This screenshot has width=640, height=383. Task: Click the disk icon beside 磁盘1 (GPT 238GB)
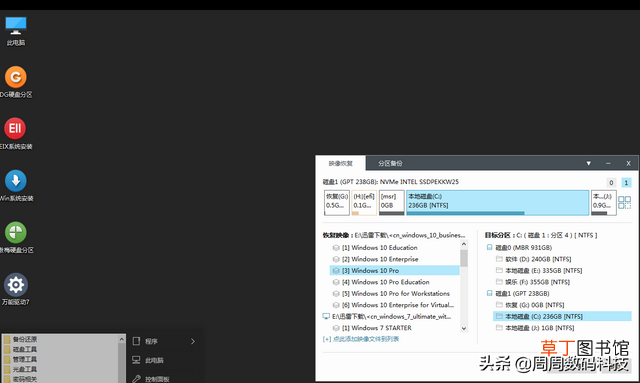[489, 293]
